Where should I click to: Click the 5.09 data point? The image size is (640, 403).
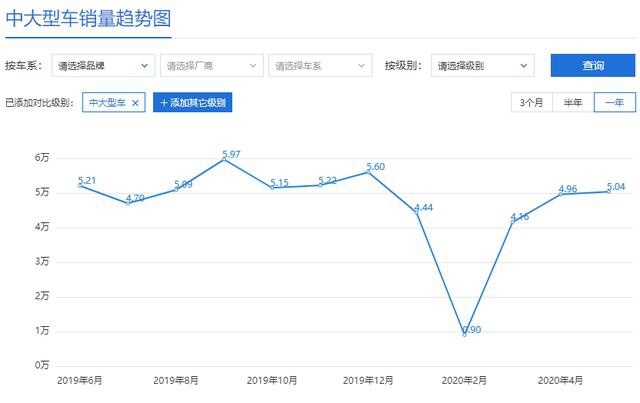[x=176, y=189]
